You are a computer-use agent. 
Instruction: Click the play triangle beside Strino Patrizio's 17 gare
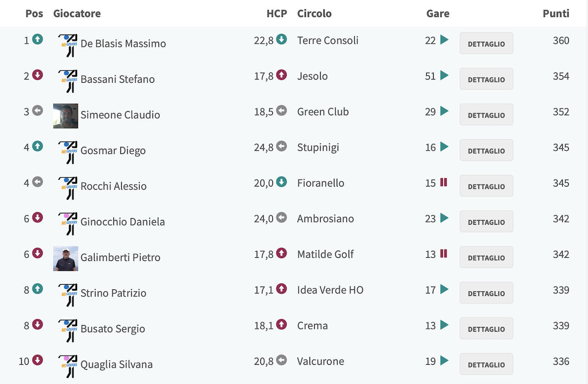coord(444,289)
